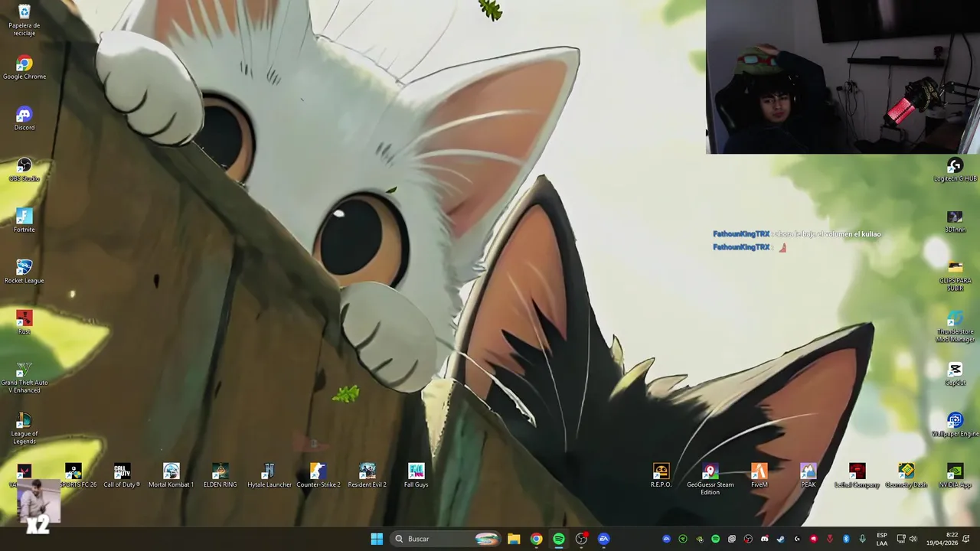Select the Rocket League desktop icon

[x=24, y=272]
